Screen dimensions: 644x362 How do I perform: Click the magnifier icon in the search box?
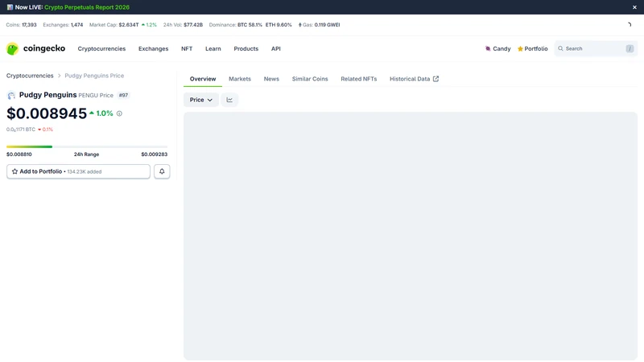560,48
